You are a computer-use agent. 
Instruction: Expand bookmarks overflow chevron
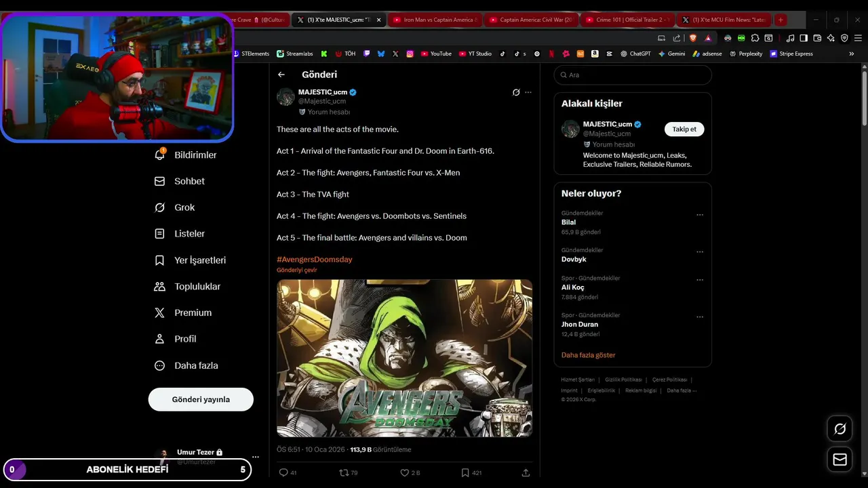852,54
